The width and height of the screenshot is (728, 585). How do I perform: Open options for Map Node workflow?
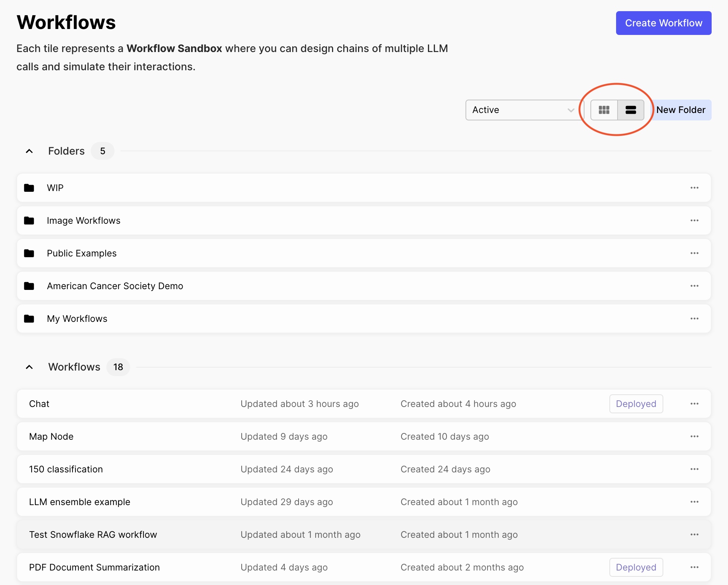[x=695, y=436]
